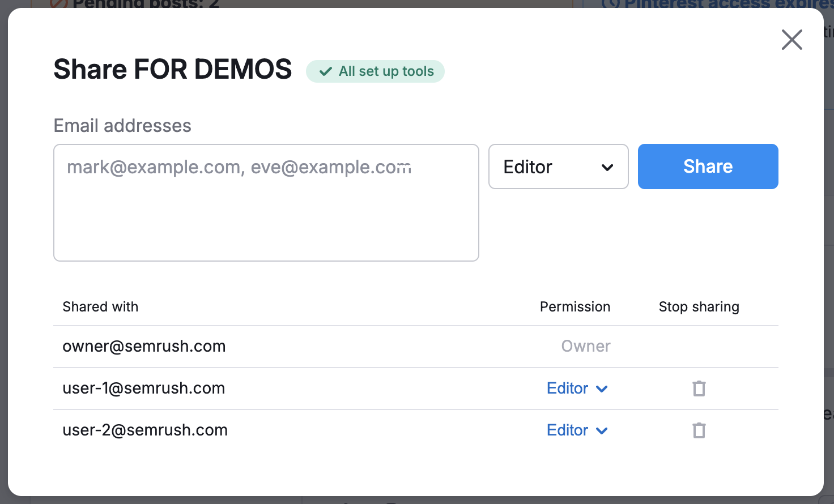Expand Editor permission for user-1@semrush.com
Viewport: 834px width, 504px height.
click(577, 388)
